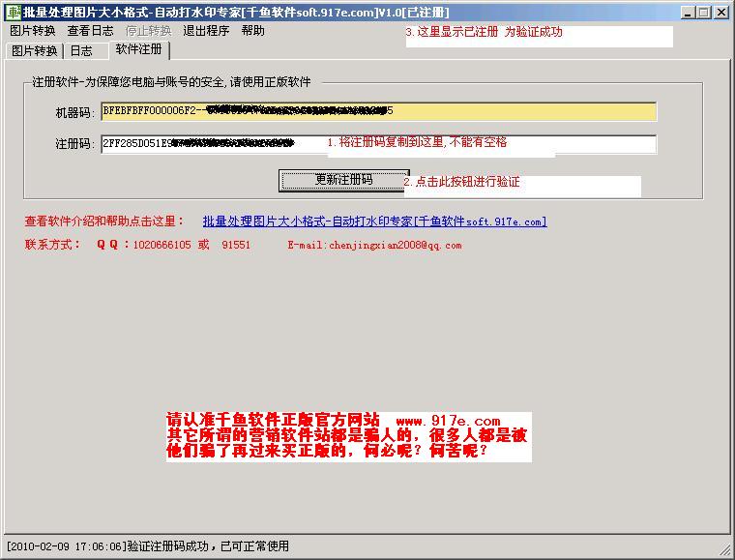735x560 pixels.
Task: Switch to the 日志 tab
Action: point(81,51)
